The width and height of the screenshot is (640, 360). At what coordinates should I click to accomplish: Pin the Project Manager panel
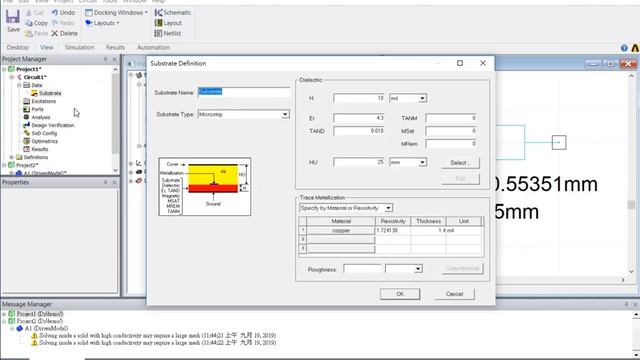click(x=105, y=59)
